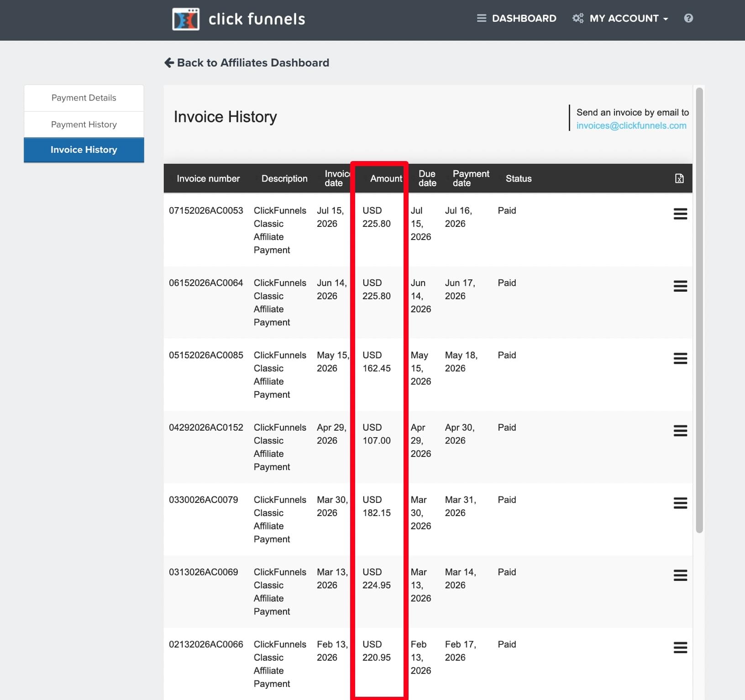The width and height of the screenshot is (745, 700).
Task: Click the Description column header
Action: 284,178
